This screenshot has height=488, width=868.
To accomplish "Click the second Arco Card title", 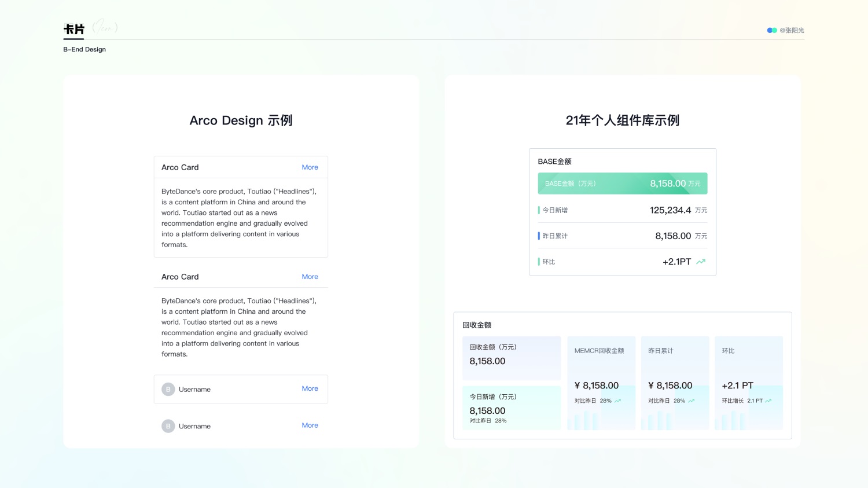I will [180, 277].
